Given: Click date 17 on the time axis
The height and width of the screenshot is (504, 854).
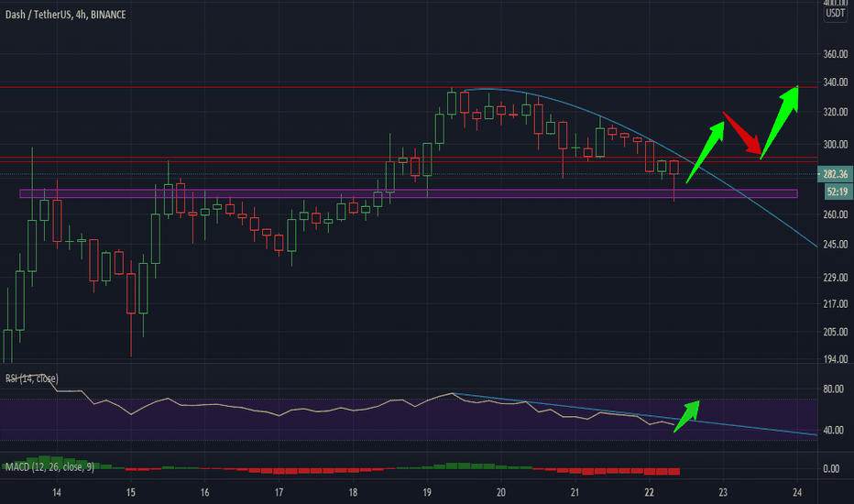Looking at the screenshot, I should tap(279, 493).
